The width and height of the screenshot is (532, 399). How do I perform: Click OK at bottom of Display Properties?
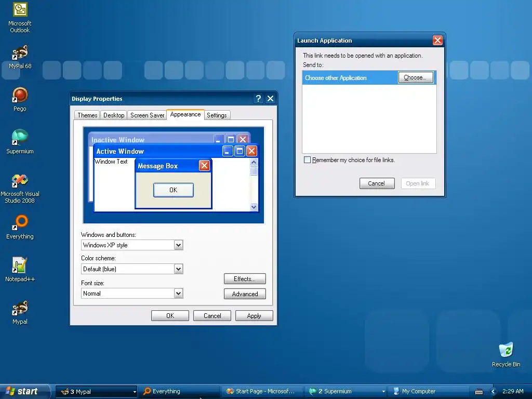170,315
